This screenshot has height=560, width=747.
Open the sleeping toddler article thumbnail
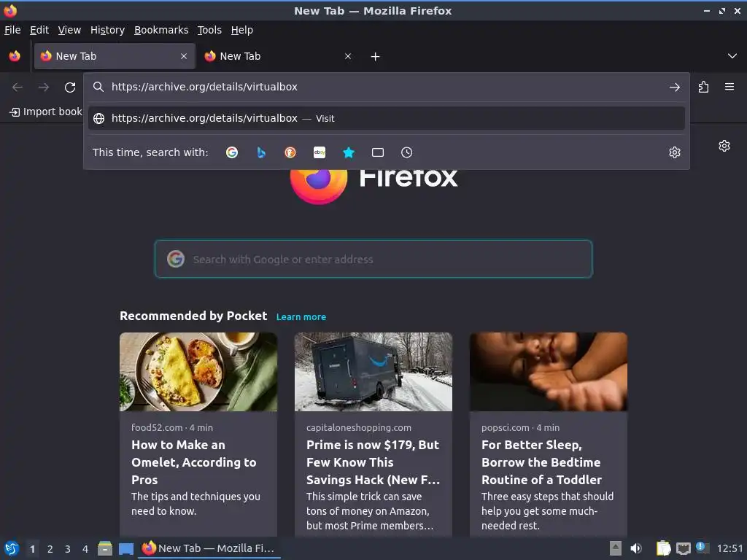click(x=549, y=372)
